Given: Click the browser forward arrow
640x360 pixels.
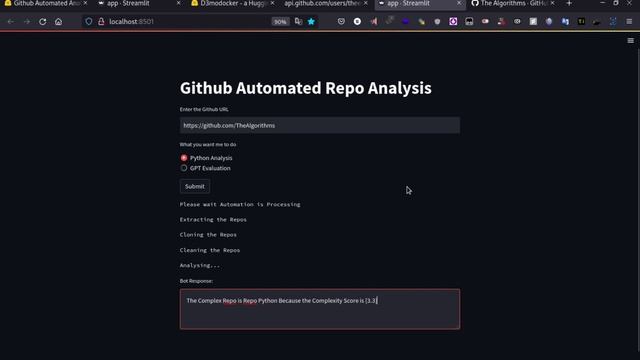Looking at the screenshot, I should pos(27,22).
